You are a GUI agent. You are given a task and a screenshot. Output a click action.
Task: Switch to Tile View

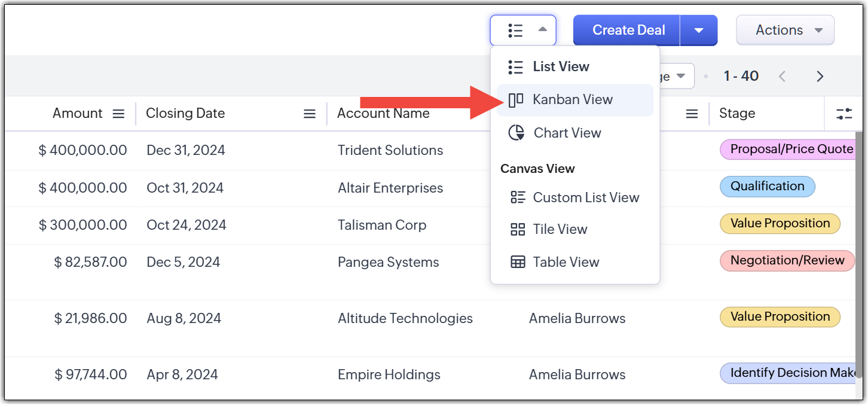click(560, 230)
